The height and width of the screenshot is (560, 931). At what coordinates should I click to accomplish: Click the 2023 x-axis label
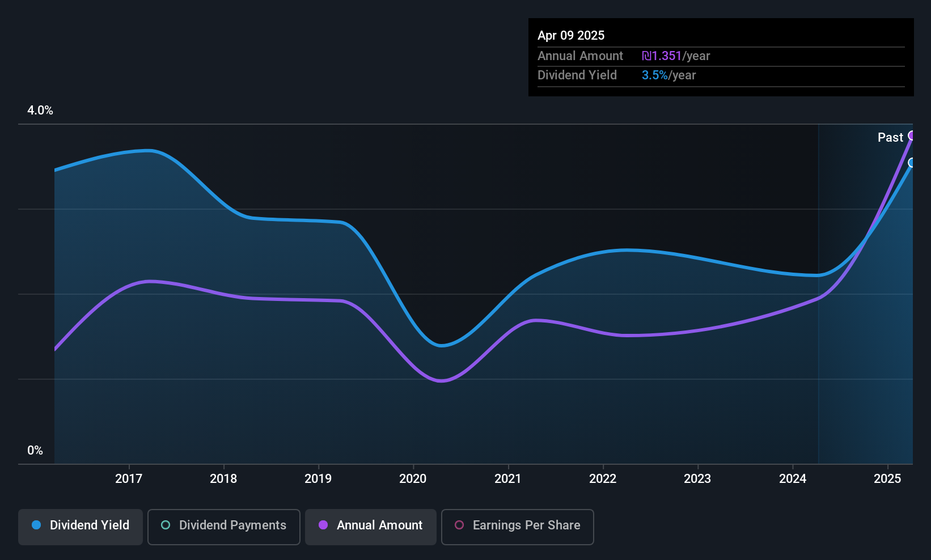697,478
